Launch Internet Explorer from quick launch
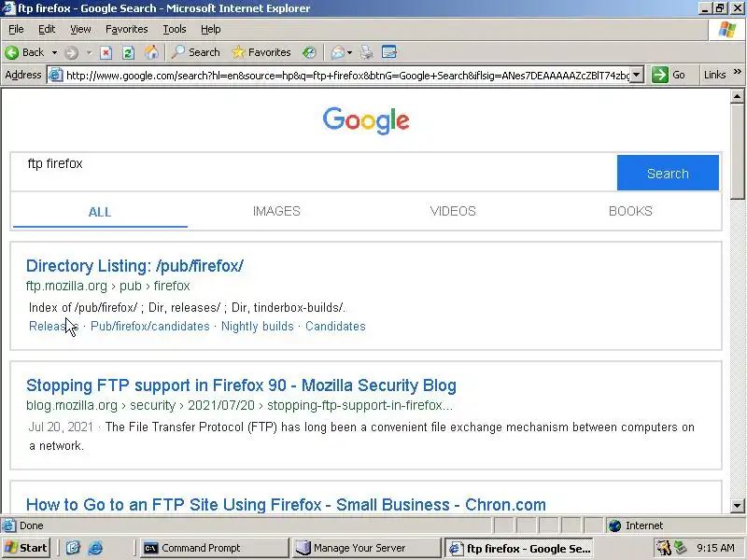Screen dimensions: 747x560 95,548
